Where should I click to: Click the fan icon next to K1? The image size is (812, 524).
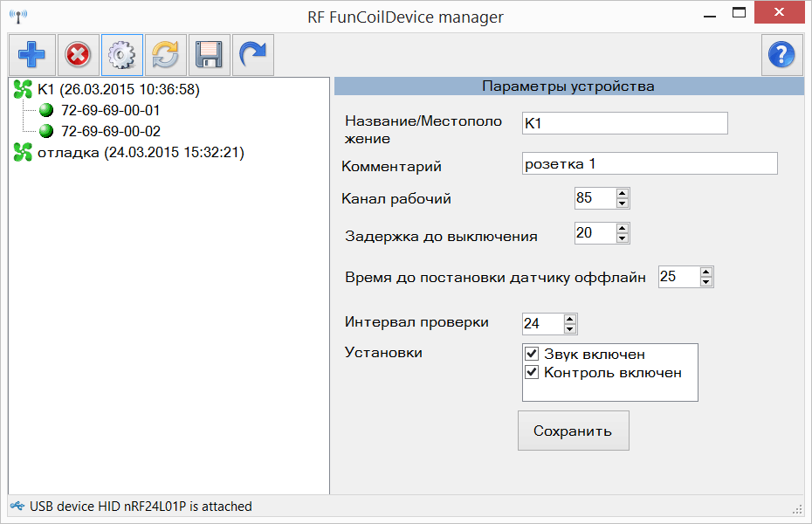click(23, 90)
